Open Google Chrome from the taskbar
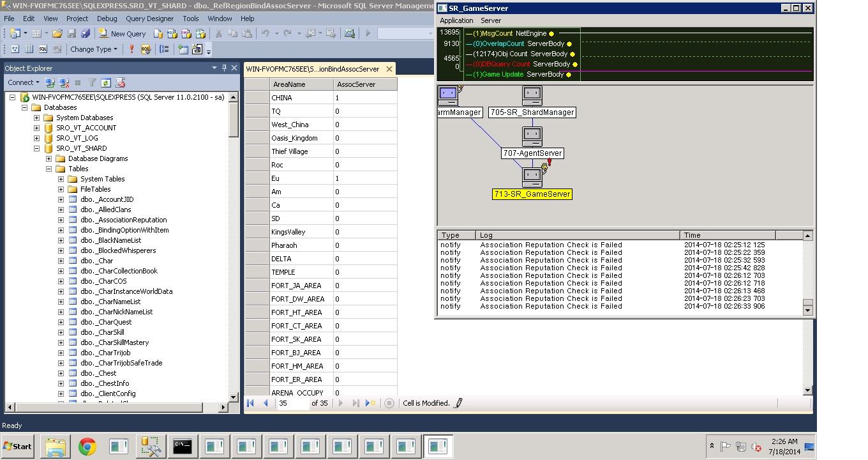Screen dimensions: 868x460 (87, 447)
